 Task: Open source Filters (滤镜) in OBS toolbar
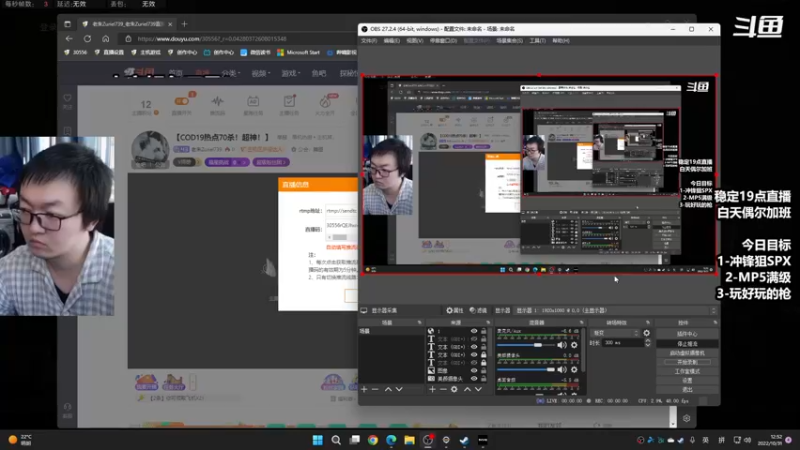[x=478, y=310]
